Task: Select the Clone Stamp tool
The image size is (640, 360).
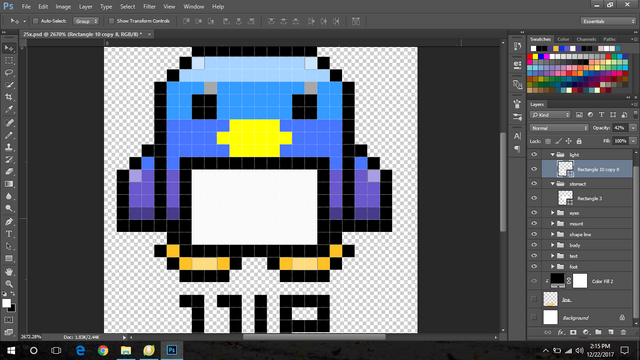Action: coord(9,147)
